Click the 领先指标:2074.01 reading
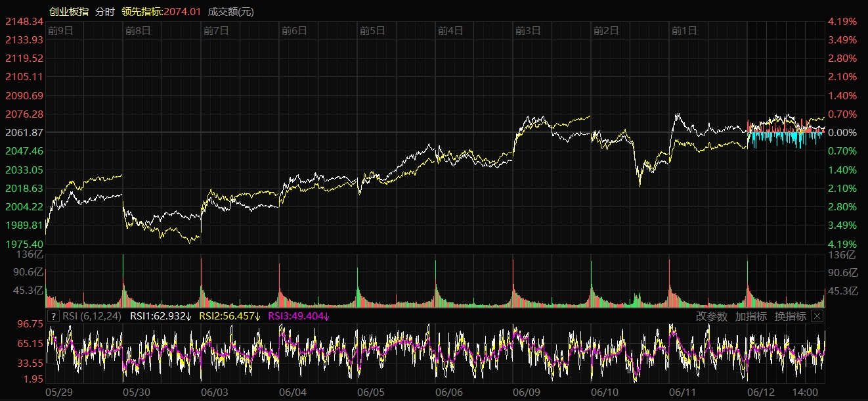 coord(162,11)
